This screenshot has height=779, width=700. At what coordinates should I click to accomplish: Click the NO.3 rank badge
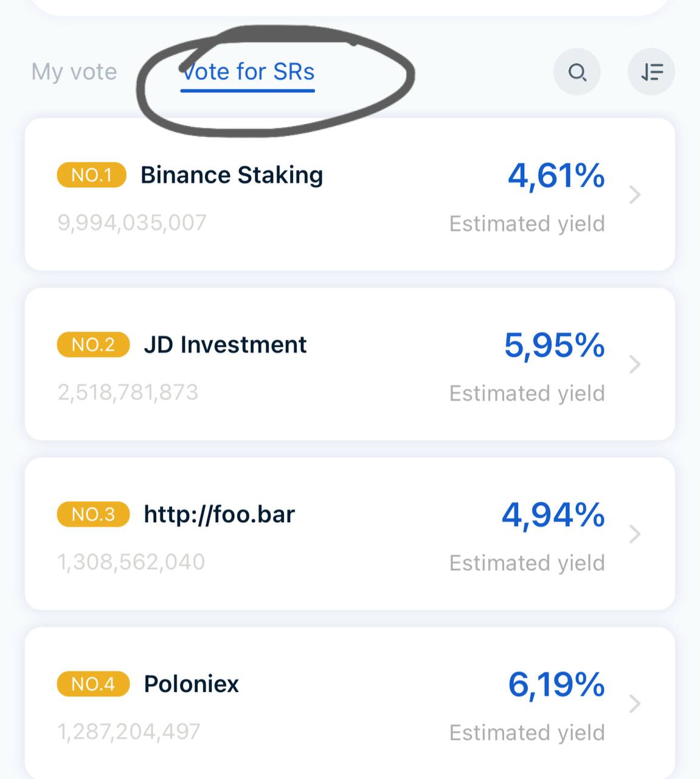(x=93, y=514)
